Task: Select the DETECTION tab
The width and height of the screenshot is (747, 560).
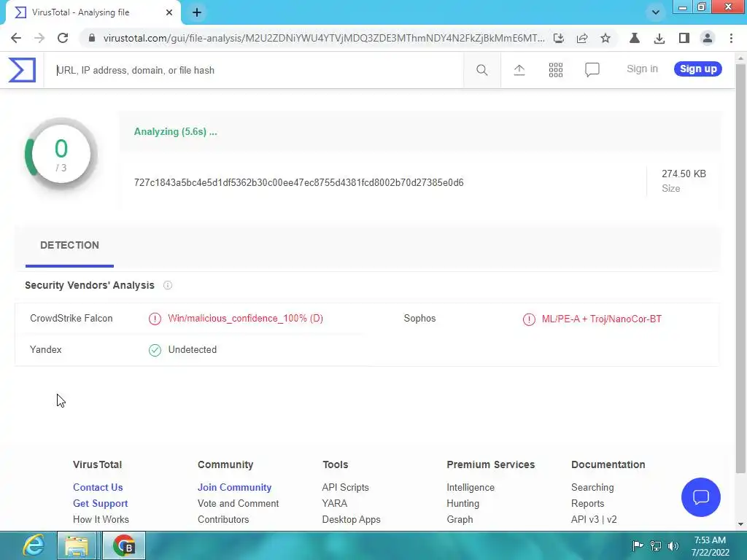Action: click(69, 246)
